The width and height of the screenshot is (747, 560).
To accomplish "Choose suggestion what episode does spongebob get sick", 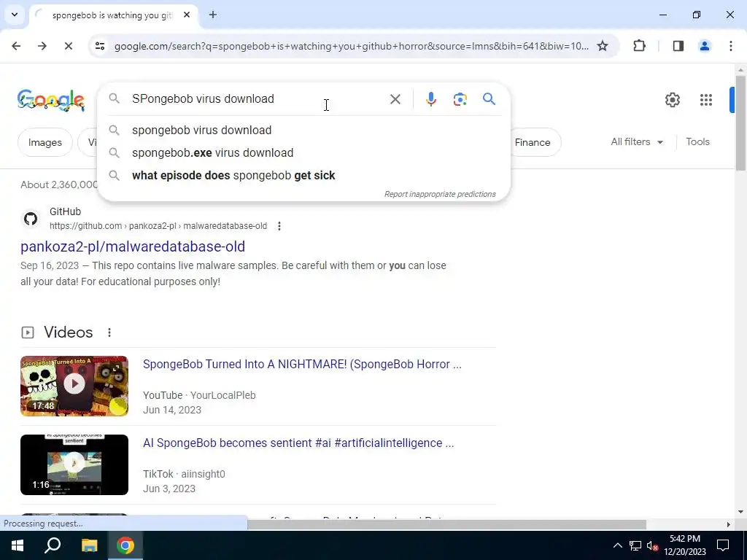I will [303, 175].
